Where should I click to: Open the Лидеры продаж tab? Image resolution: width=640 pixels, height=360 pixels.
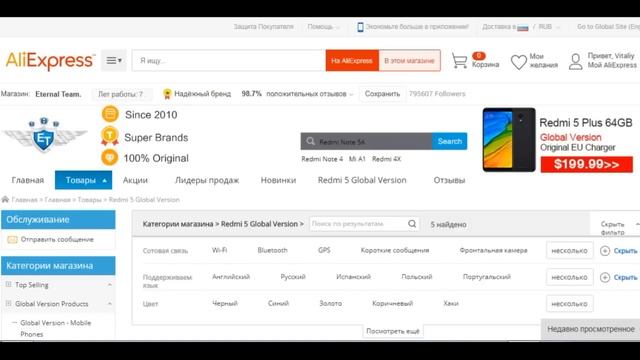(x=207, y=180)
